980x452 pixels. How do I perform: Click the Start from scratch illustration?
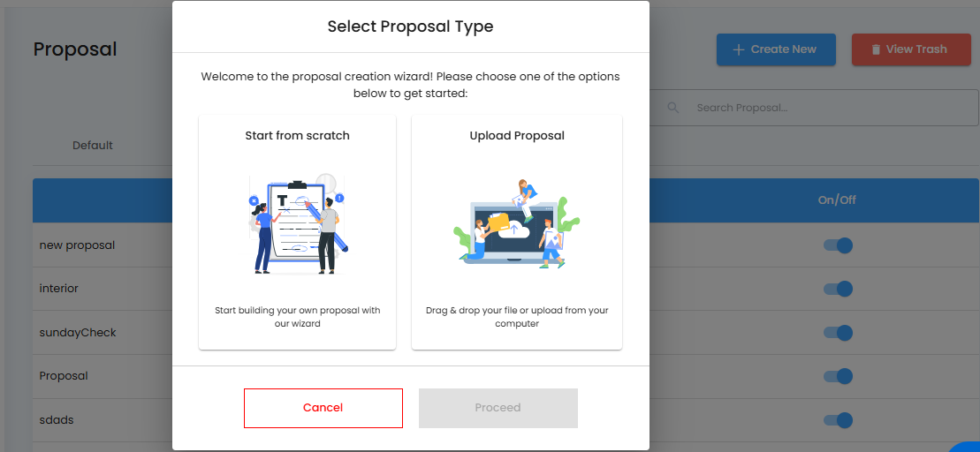(x=298, y=225)
